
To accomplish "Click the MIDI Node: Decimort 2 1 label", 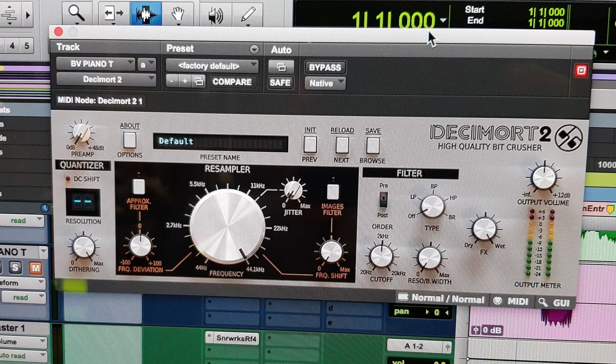I will coord(101,101).
